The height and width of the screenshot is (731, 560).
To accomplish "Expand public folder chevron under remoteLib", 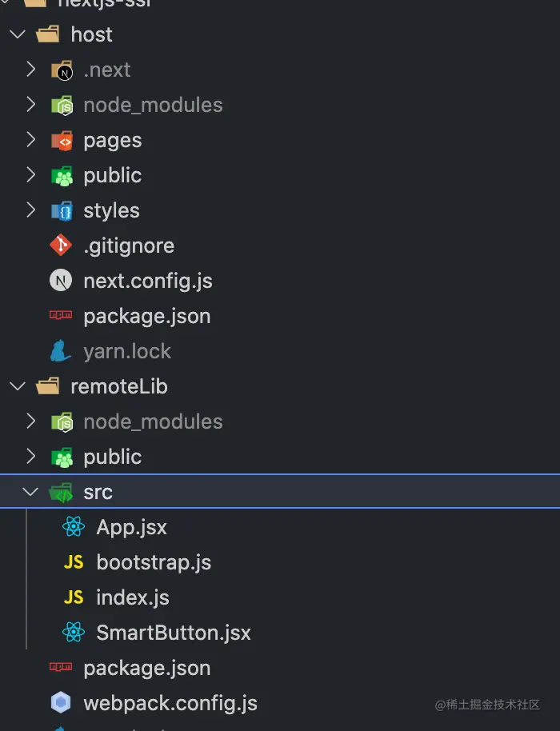I will click(x=30, y=457).
